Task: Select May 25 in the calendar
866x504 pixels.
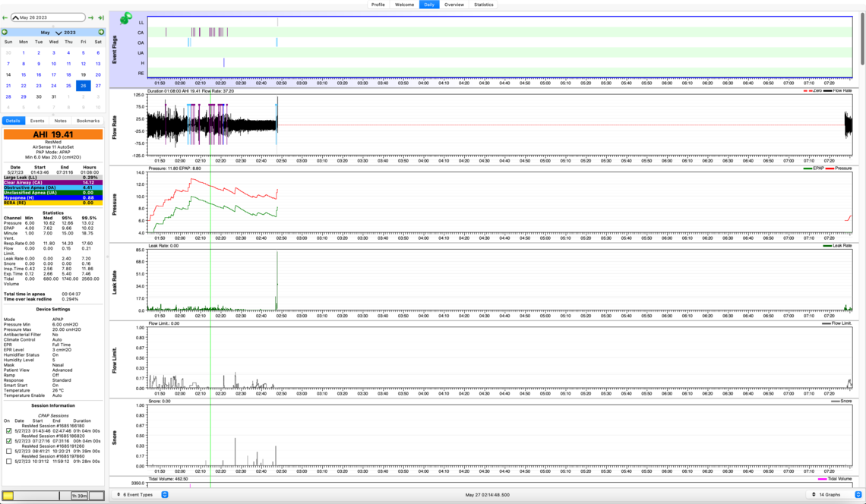Action: [x=68, y=86]
